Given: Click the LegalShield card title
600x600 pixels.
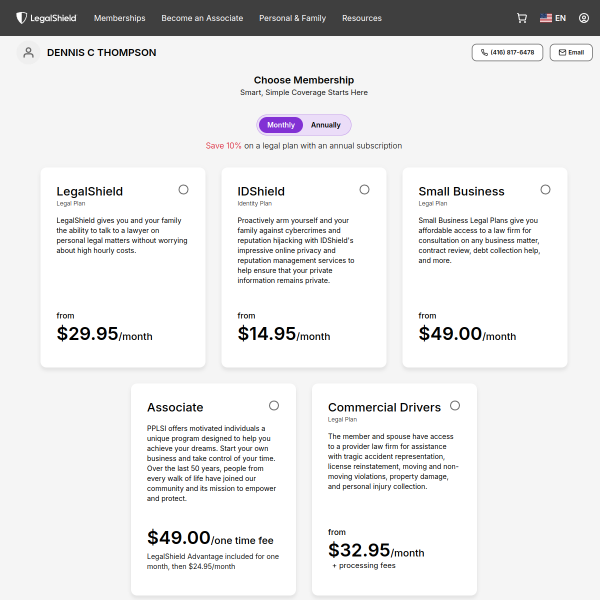Looking at the screenshot, I should click(x=90, y=191).
